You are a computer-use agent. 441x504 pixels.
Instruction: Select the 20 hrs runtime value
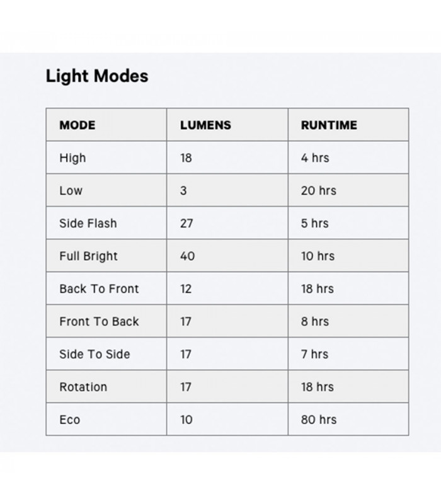[x=319, y=190]
